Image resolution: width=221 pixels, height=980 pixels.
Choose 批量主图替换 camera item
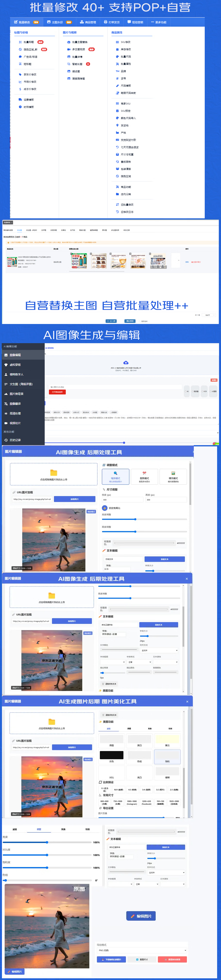pos(77,42)
